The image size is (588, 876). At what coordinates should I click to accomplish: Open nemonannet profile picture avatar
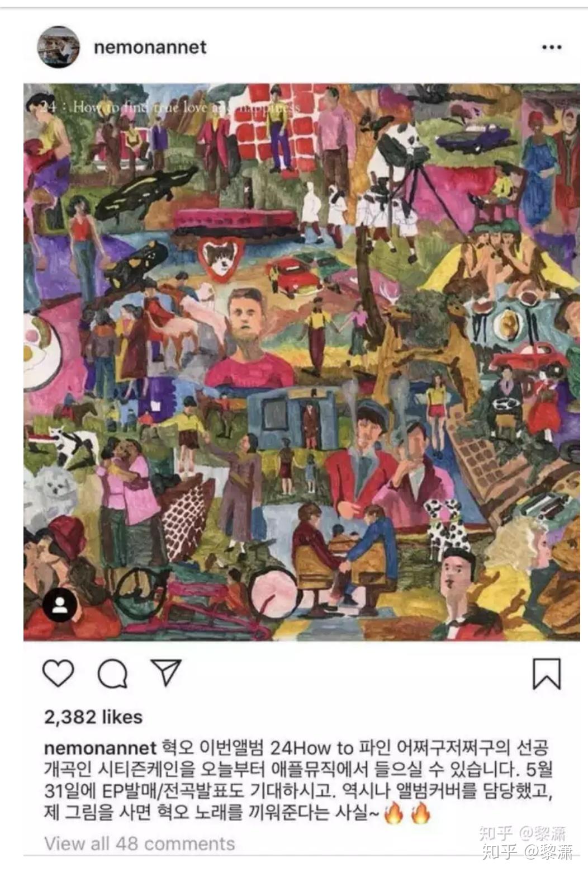(x=58, y=47)
